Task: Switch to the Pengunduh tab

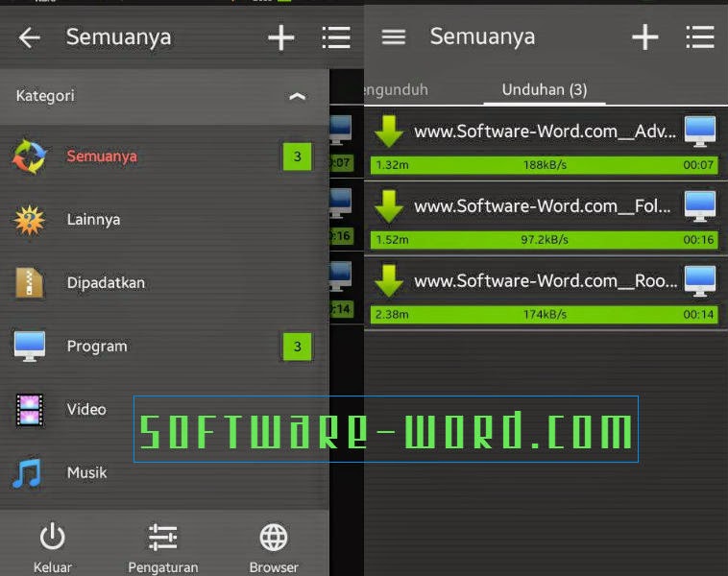Action: [x=397, y=89]
